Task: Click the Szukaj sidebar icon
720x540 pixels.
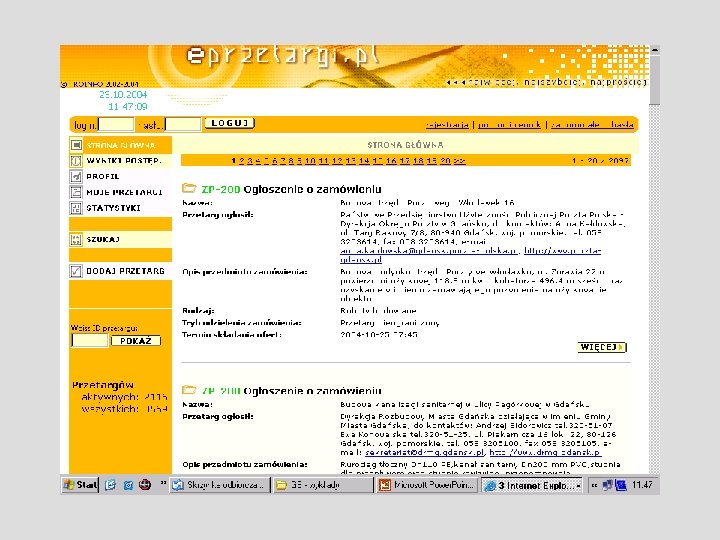Action: (76, 239)
